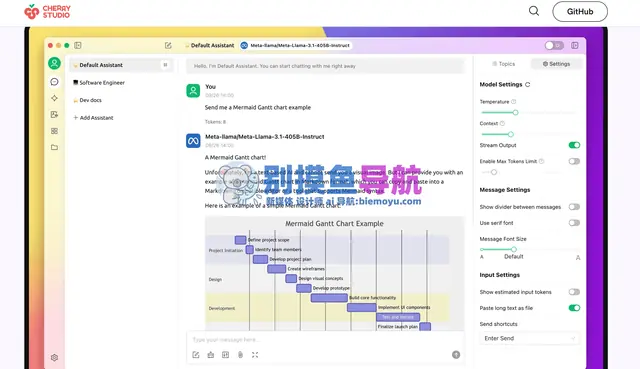640x369 pixels.
Task: Show Context help info icon
Action: (502, 123)
